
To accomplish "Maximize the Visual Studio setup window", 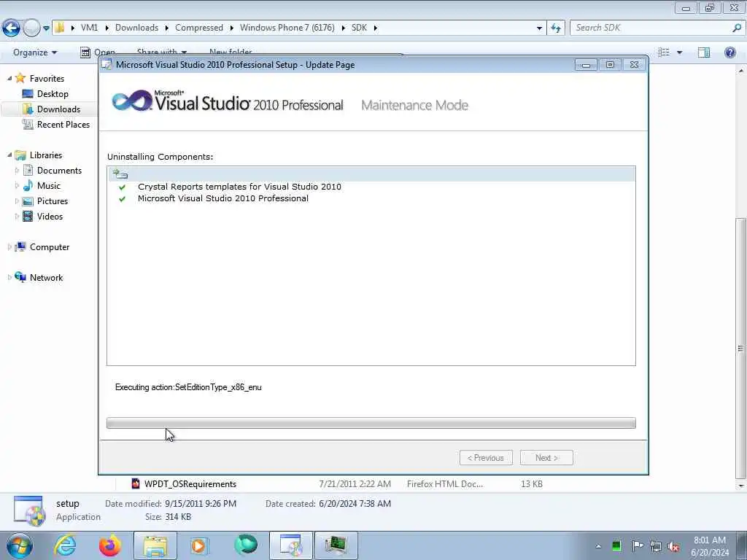I will click(610, 65).
